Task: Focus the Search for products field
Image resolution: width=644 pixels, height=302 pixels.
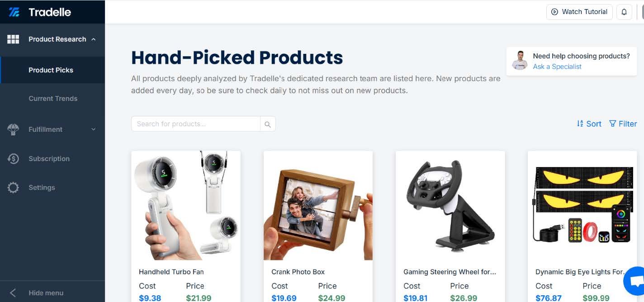Action: pos(196,124)
